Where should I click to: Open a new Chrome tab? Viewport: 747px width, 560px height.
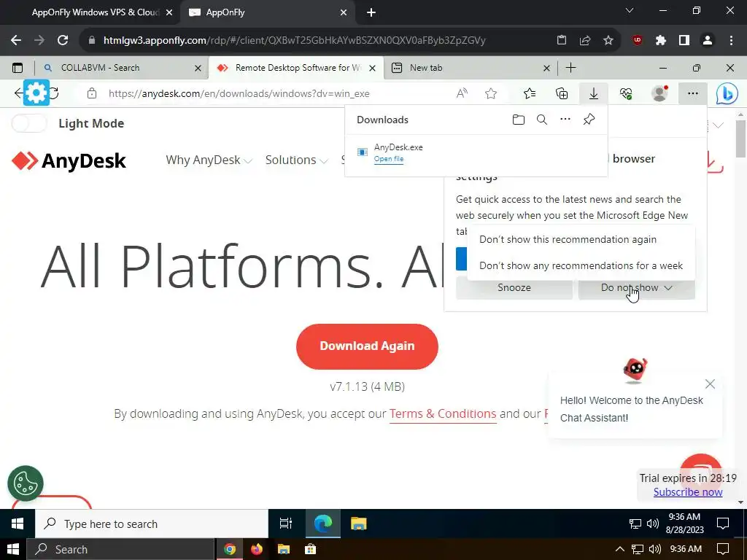point(371,12)
